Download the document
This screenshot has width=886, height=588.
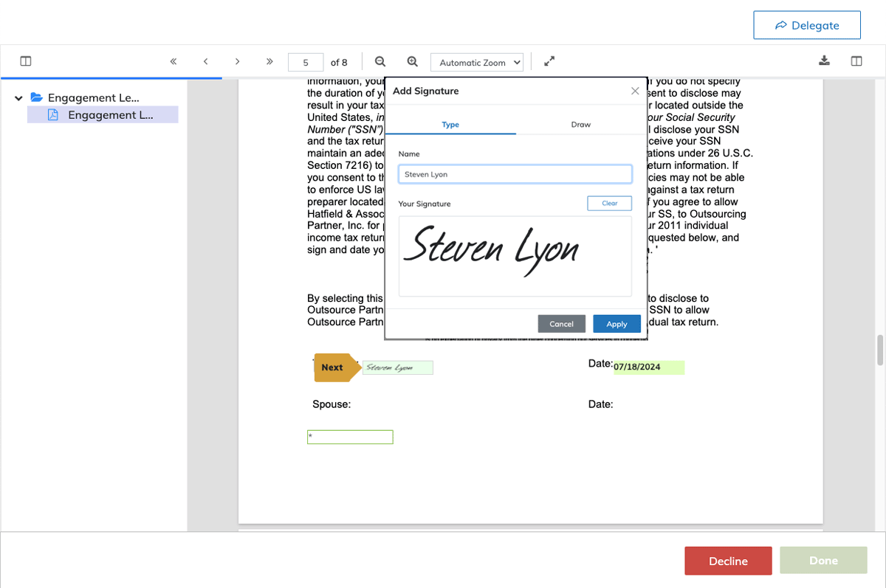(x=825, y=61)
